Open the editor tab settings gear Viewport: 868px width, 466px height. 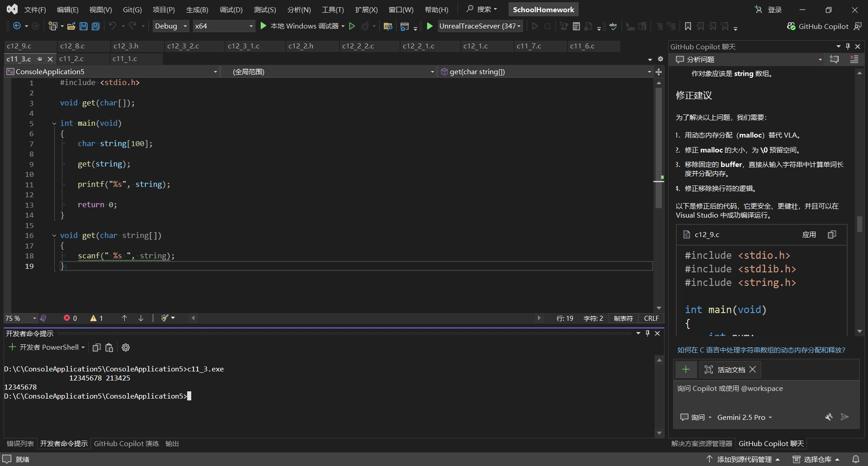(660, 59)
